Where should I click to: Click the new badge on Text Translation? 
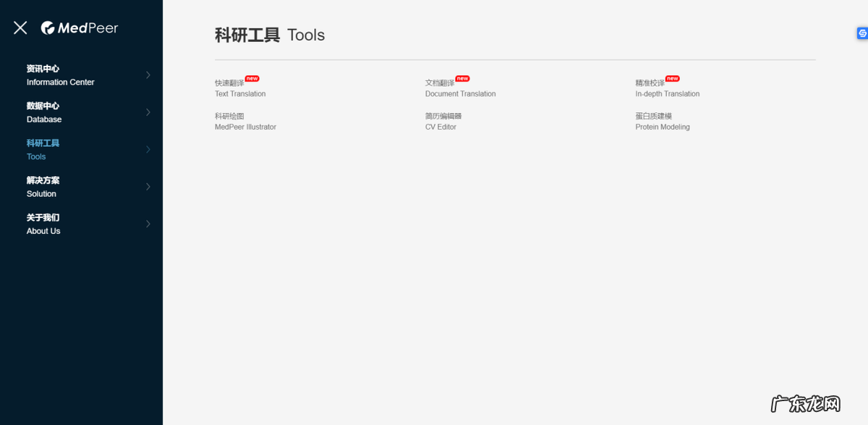[252, 78]
